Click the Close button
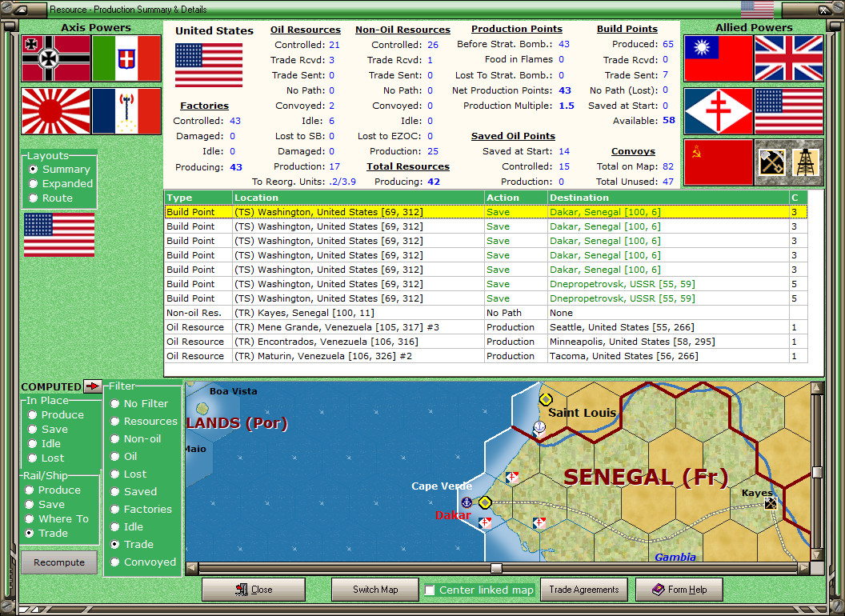 [254, 590]
